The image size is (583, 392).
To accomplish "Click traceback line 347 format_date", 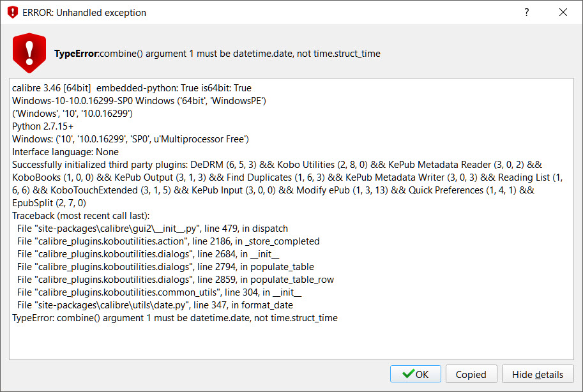I will [155, 305].
